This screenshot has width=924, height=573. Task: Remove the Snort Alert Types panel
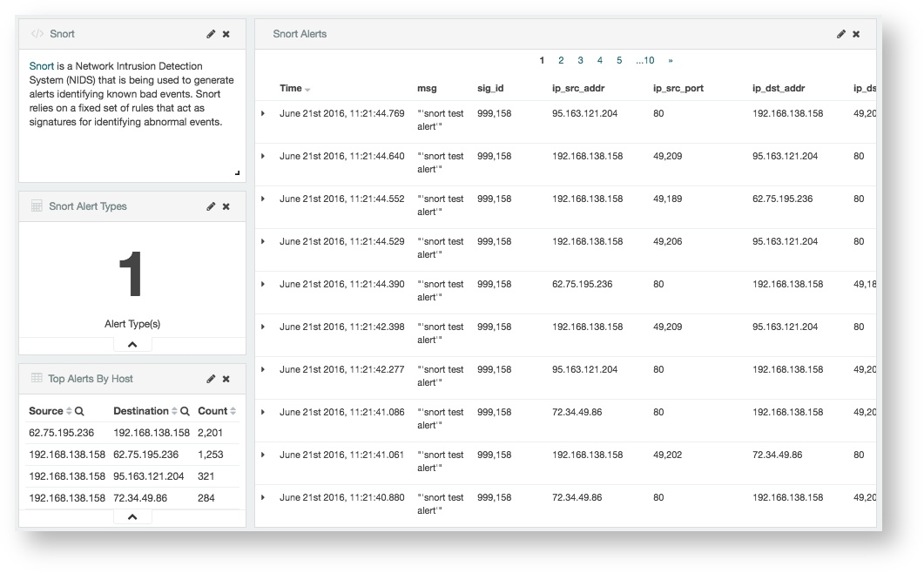tap(226, 206)
